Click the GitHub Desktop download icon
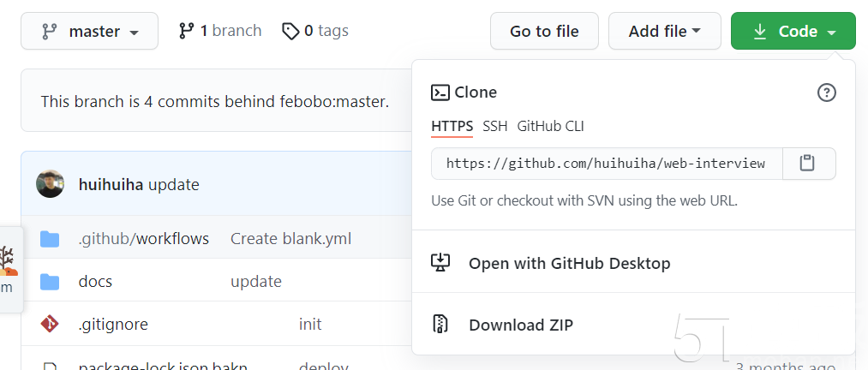Image resolution: width=868 pixels, height=370 pixels. [x=440, y=263]
